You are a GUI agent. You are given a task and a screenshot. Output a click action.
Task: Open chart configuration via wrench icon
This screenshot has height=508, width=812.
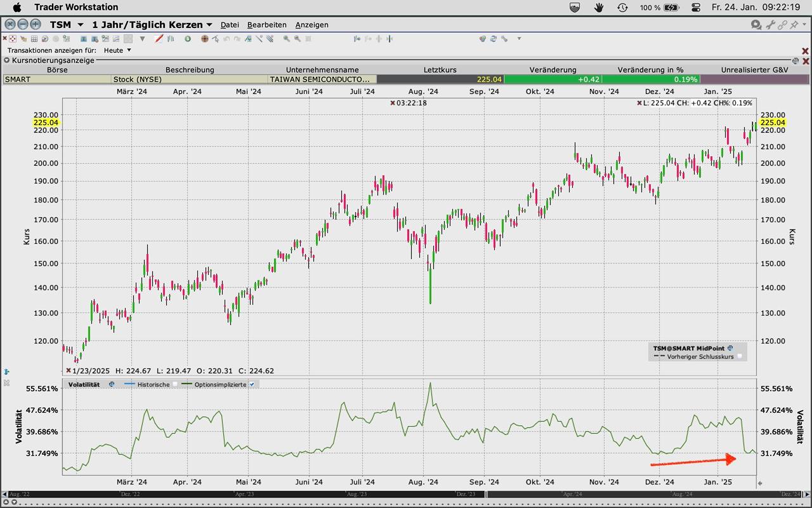[770, 25]
